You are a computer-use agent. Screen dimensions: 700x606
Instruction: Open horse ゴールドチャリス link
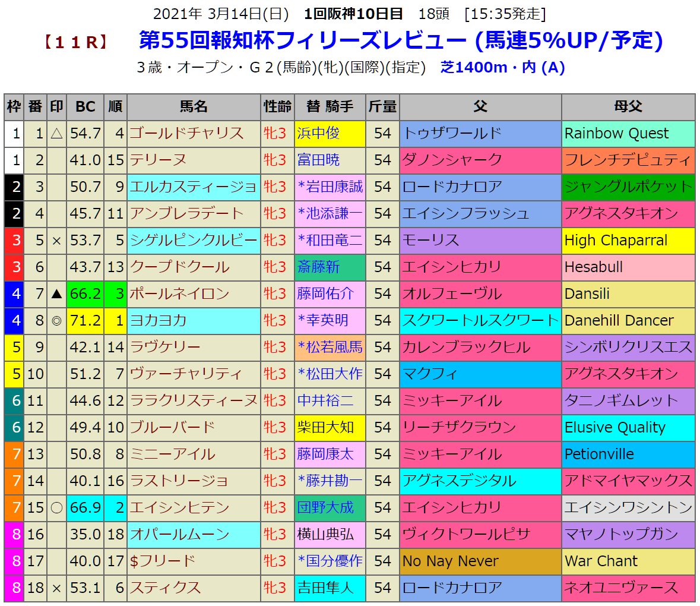[187, 134]
